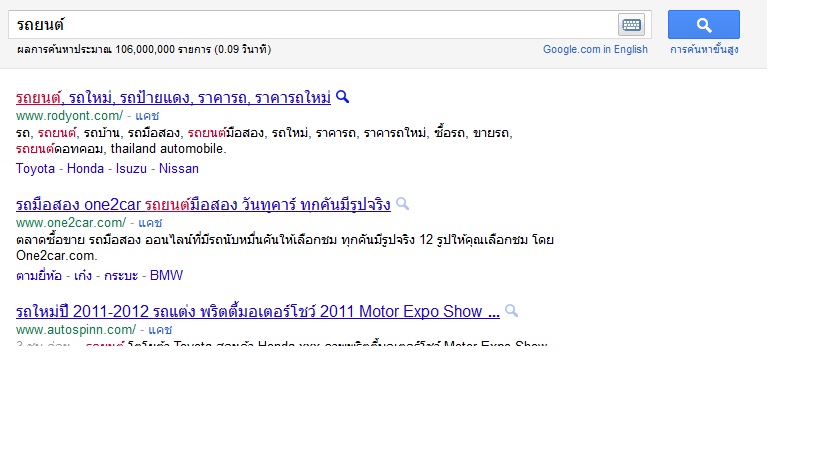Open the กระบะ sitelink
This screenshot has width=819, height=460.
(121, 276)
